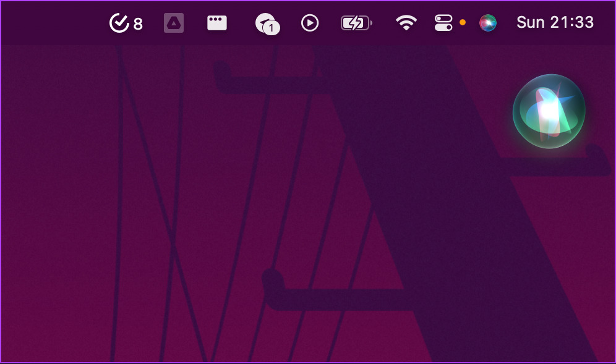Open the window-with-three-dots menu bar icon
The image size is (616, 364).
click(217, 23)
